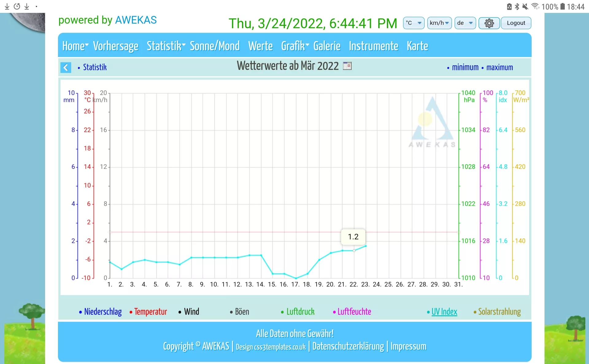Open the km/h wind unit dropdown
Viewport: 589px width, 364px height.
pos(439,23)
